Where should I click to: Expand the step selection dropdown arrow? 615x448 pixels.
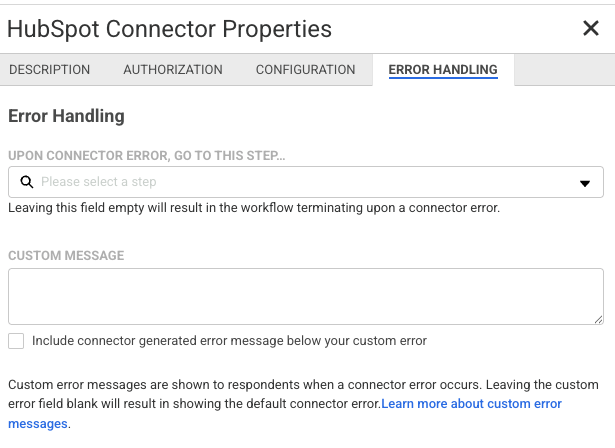585,183
